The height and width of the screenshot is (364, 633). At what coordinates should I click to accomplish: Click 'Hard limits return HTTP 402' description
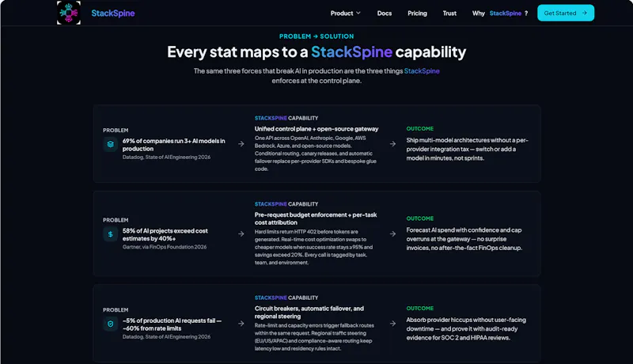(x=313, y=247)
